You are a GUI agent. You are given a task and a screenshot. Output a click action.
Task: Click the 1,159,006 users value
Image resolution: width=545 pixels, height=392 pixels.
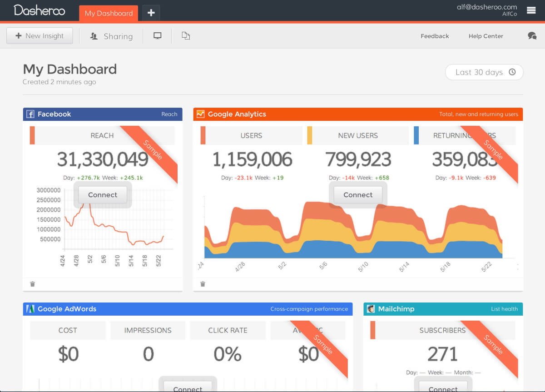(x=252, y=159)
